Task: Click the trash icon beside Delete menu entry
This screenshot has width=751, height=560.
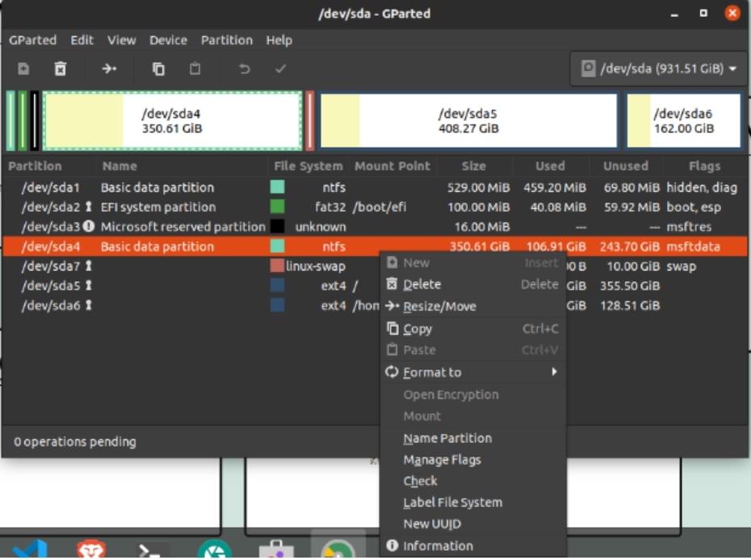Action: (x=392, y=284)
